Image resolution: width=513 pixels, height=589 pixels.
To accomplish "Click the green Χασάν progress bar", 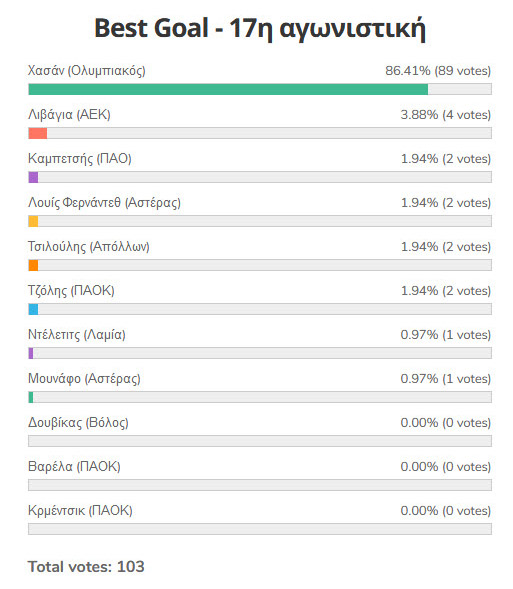I will [x=228, y=89].
